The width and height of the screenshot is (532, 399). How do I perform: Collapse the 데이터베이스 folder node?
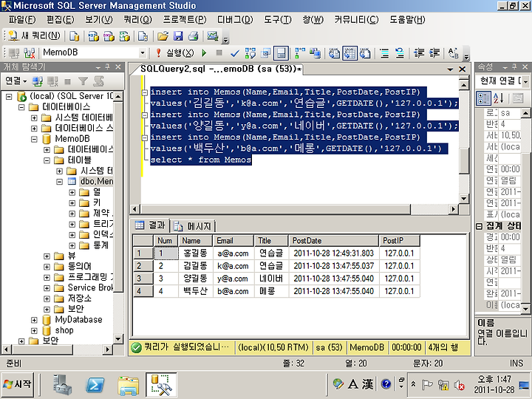[x=21, y=107]
